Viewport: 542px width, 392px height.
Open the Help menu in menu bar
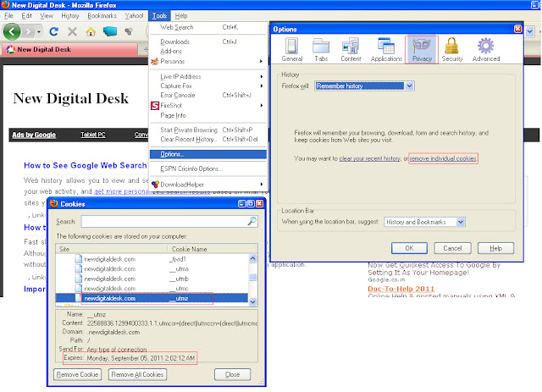tap(180, 15)
